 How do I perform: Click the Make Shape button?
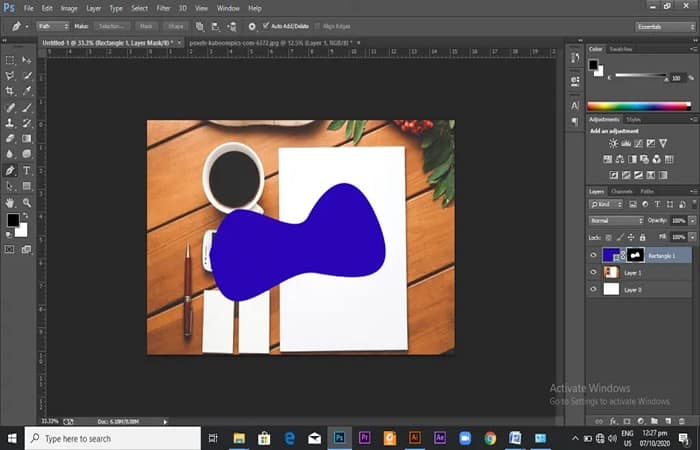[175, 26]
